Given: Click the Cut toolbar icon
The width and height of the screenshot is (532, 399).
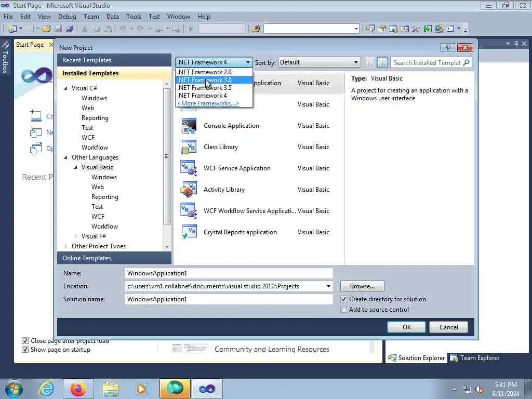Looking at the screenshot, I should click(x=85, y=29).
